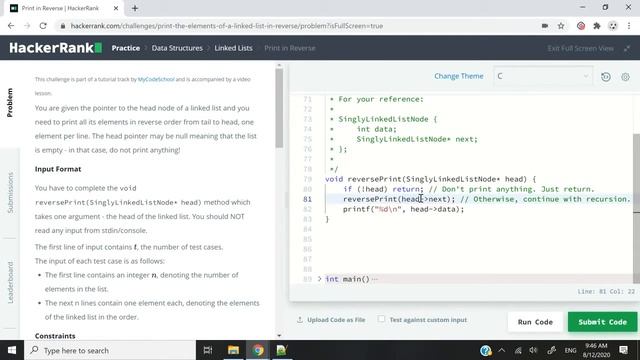Screen dimensions: 640x360
Task: Click line number 81 in editor gutter
Action: (307, 199)
